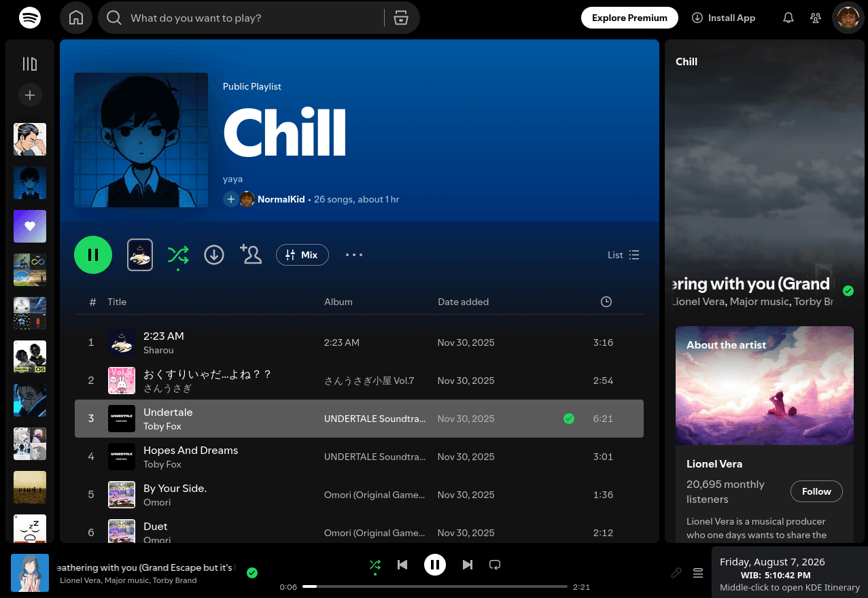Open the notifications bell
This screenshot has height=598, width=868.
tap(788, 18)
